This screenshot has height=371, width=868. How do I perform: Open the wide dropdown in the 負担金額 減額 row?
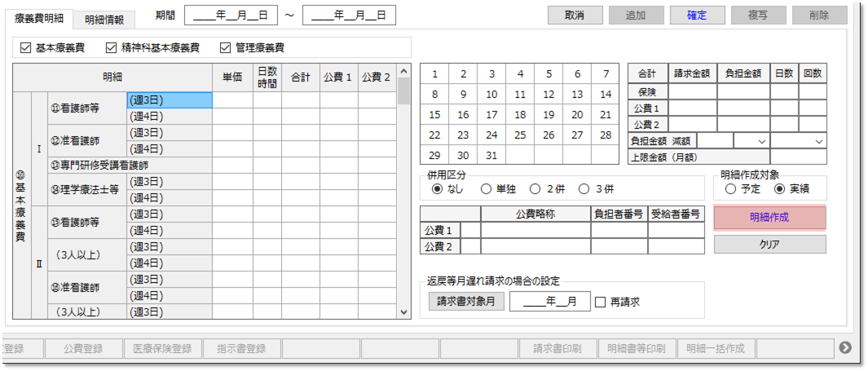point(798,140)
